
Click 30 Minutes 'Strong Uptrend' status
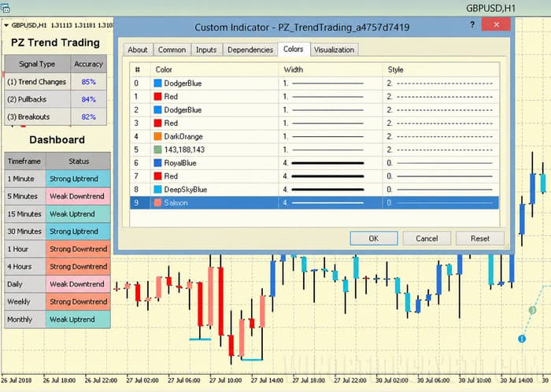78,231
